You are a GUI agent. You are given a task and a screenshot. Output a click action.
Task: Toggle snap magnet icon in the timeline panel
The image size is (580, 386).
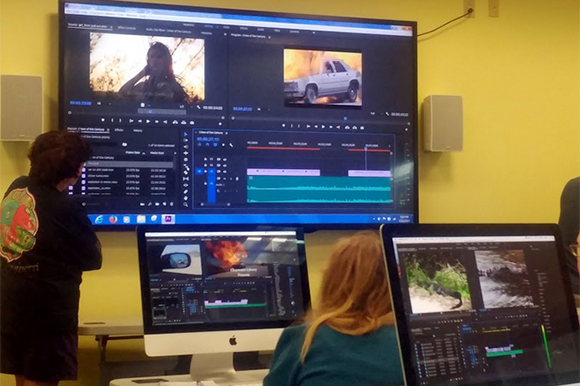(207, 145)
